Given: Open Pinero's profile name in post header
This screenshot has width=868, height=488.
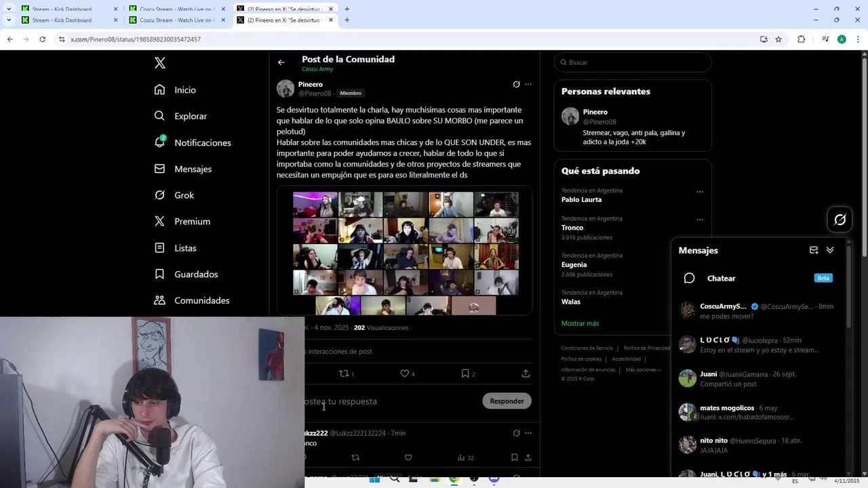Looking at the screenshot, I should (x=311, y=84).
